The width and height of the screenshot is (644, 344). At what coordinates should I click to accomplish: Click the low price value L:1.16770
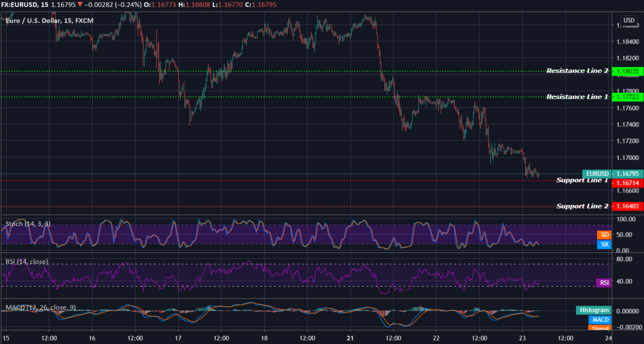pos(228,5)
